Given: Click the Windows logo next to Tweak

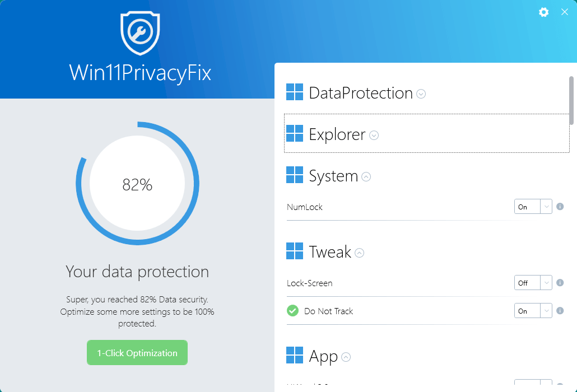Looking at the screenshot, I should coord(295,251).
